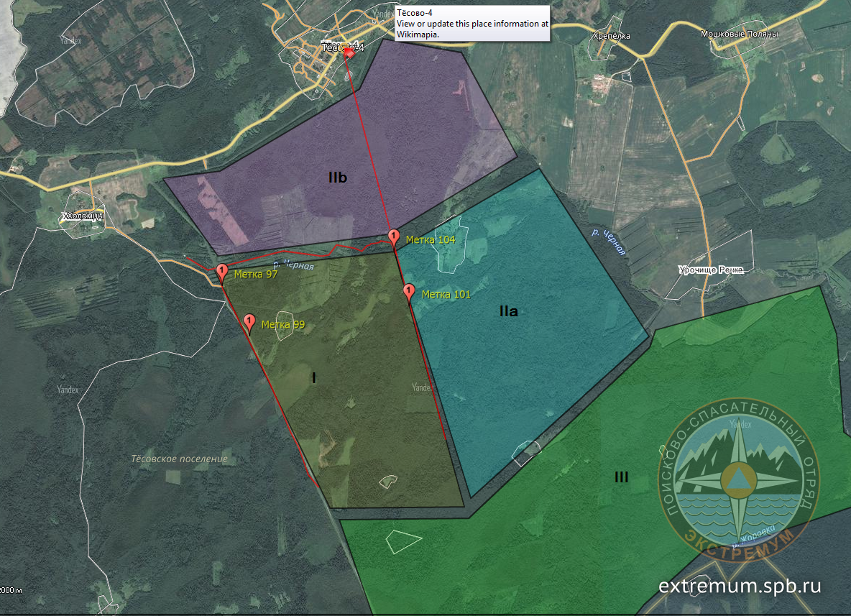Image resolution: width=851 pixels, height=616 pixels.
Task: Click the Хрепелка village label
Action: pyautogui.click(x=612, y=35)
